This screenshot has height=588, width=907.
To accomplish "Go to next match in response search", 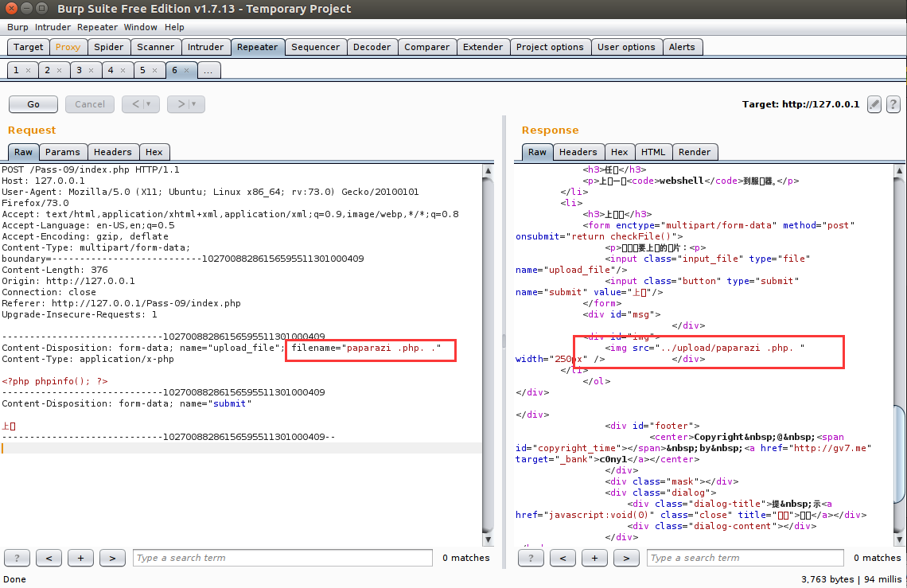I will click(x=626, y=558).
